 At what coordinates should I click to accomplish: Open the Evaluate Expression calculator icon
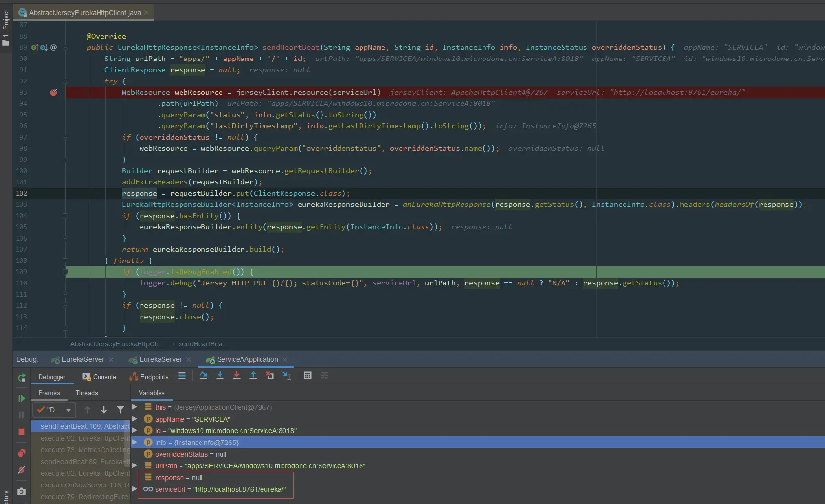[308, 375]
